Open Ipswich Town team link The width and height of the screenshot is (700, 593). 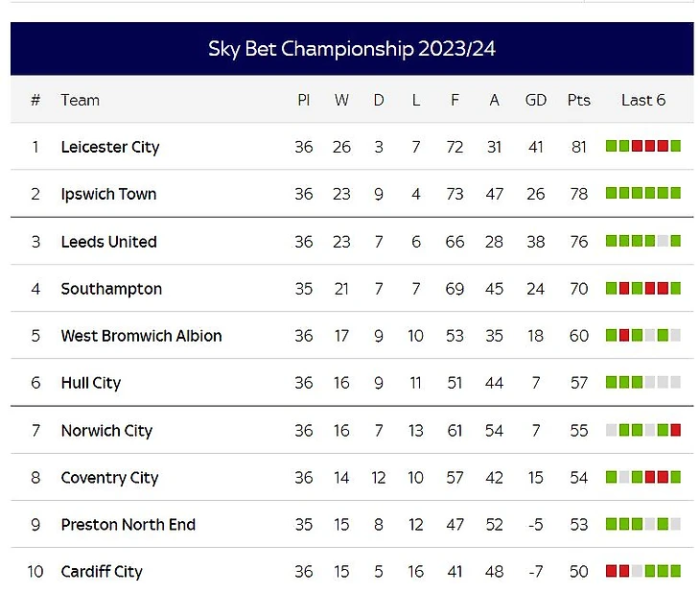point(107,194)
